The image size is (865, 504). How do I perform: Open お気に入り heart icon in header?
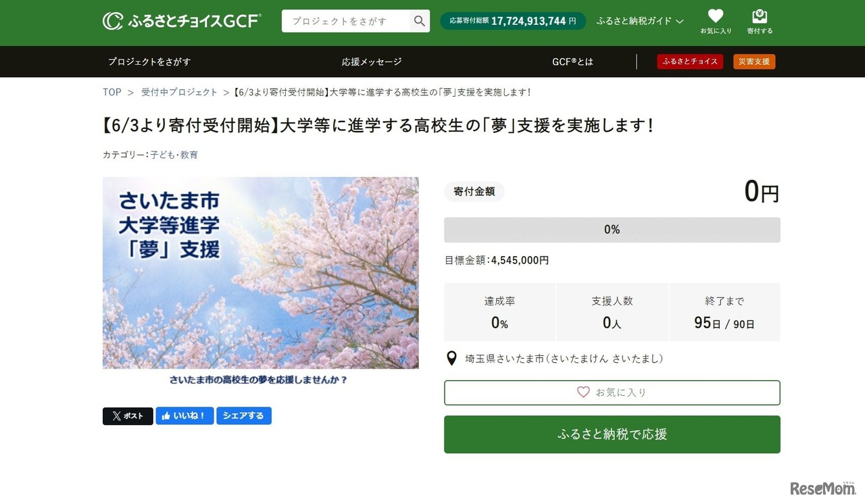pyautogui.click(x=716, y=21)
